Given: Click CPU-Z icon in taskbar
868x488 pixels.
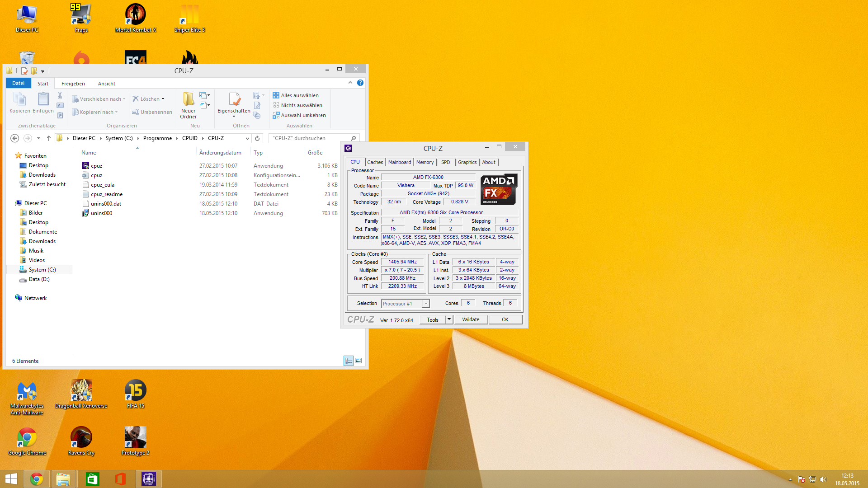Looking at the screenshot, I should 148,479.
